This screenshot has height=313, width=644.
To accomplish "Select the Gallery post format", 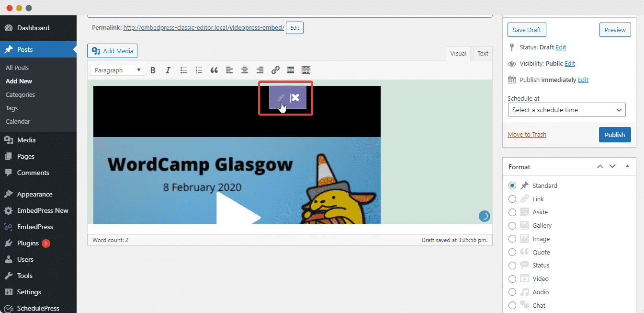I will (512, 225).
